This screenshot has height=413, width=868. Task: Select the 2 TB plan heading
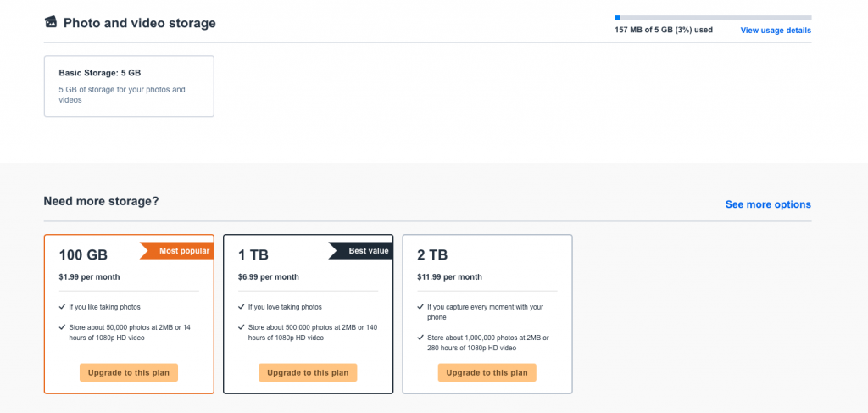(x=432, y=255)
